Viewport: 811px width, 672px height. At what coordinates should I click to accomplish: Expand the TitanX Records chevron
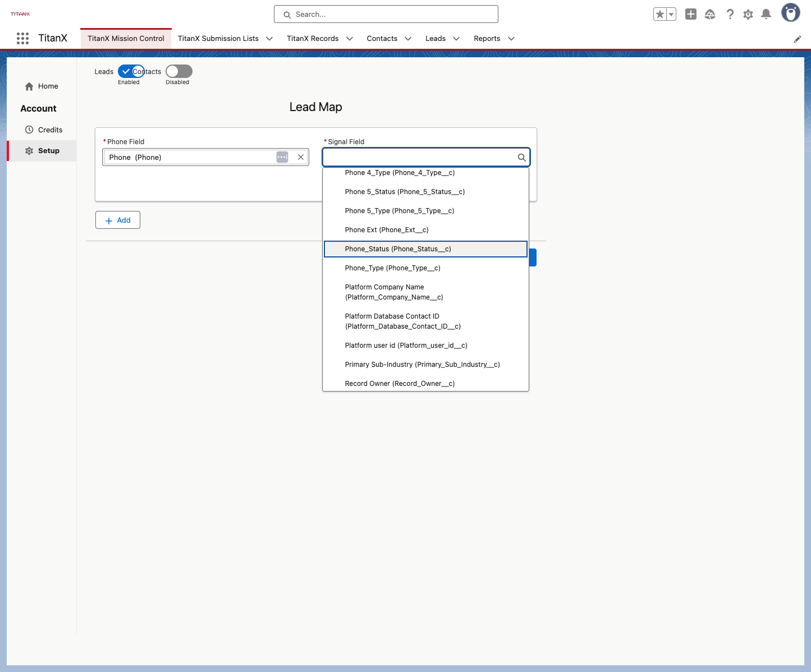350,39
